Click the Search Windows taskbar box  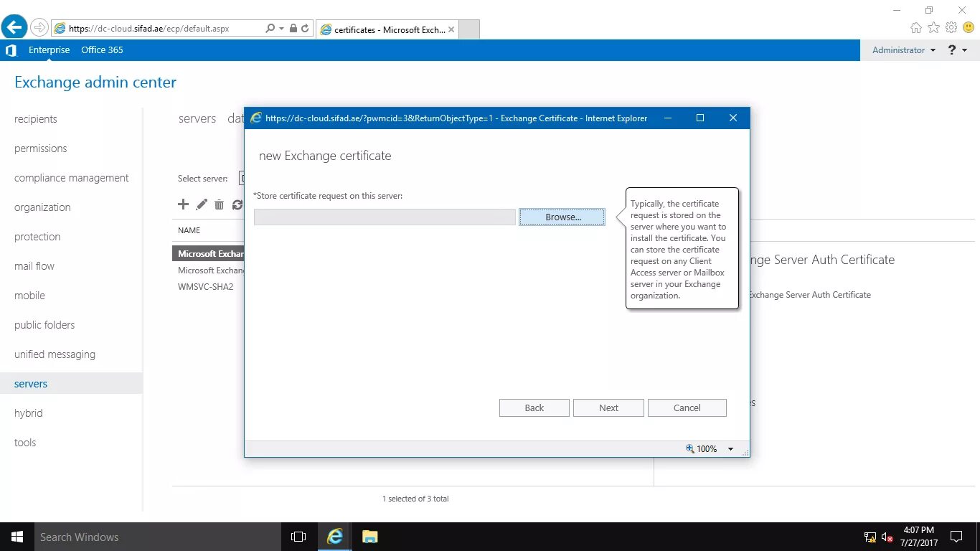coord(158,537)
